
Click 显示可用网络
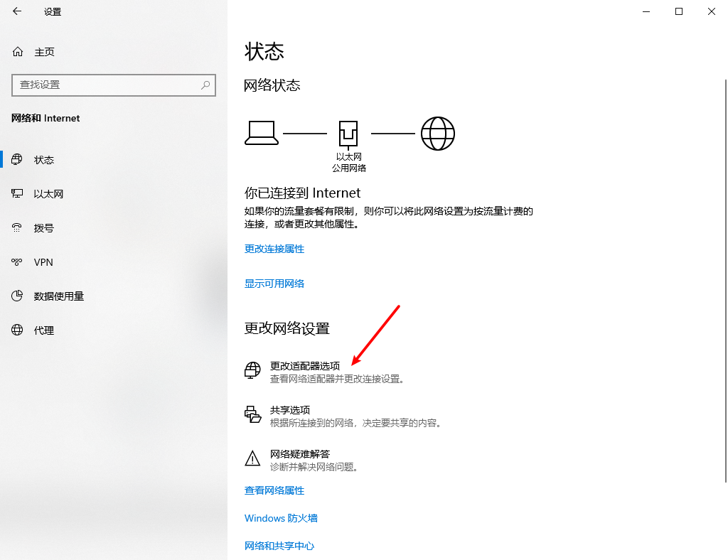(x=274, y=283)
